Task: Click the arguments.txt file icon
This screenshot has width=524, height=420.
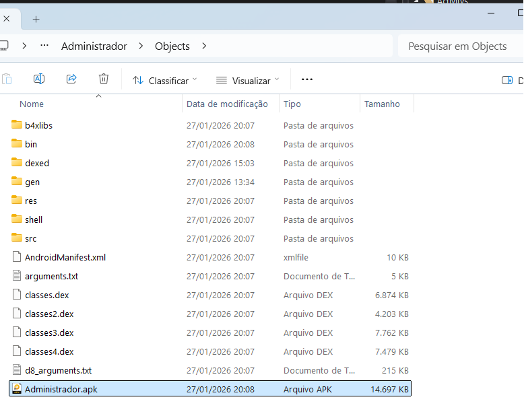Action: click(x=17, y=275)
